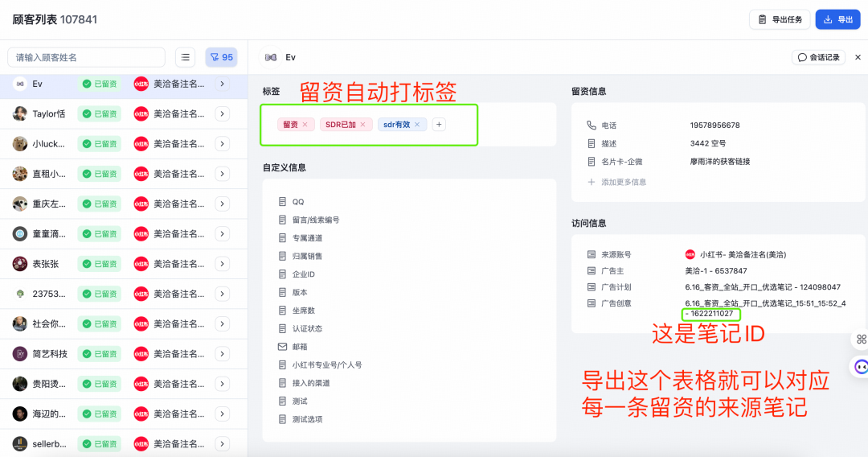The width and height of the screenshot is (868, 457).
Task: Click the 描述 field icon
Action: pos(592,143)
